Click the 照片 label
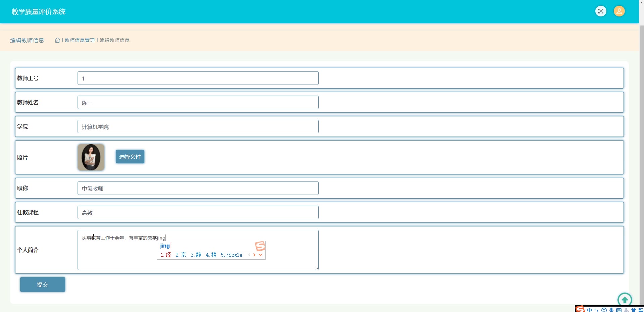 [x=22, y=157]
